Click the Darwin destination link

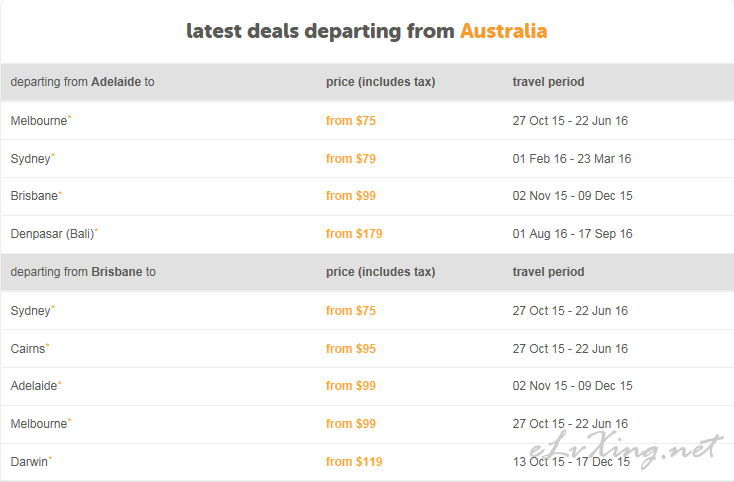click(29, 462)
